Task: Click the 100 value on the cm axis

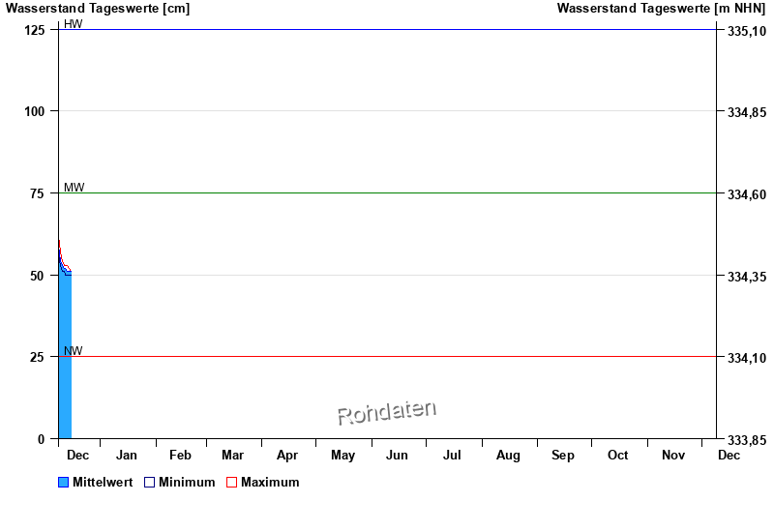Action: coord(35,111)
